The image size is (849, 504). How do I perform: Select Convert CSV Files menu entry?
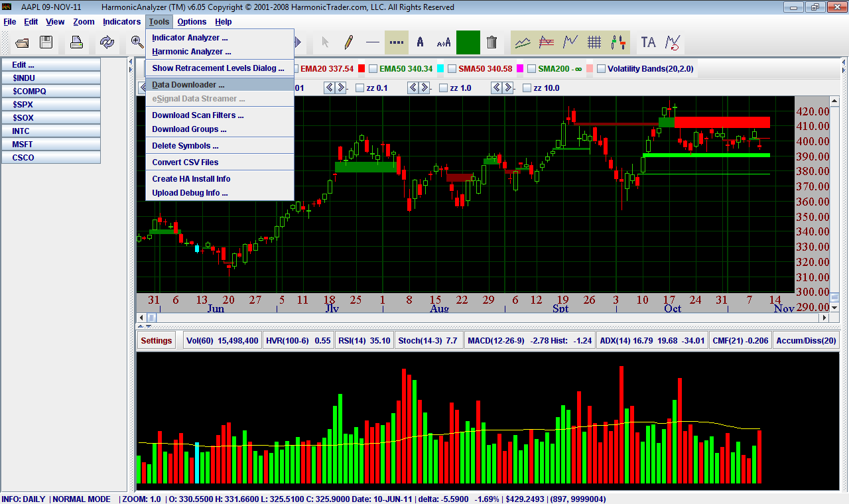click(x=185, y=162)
